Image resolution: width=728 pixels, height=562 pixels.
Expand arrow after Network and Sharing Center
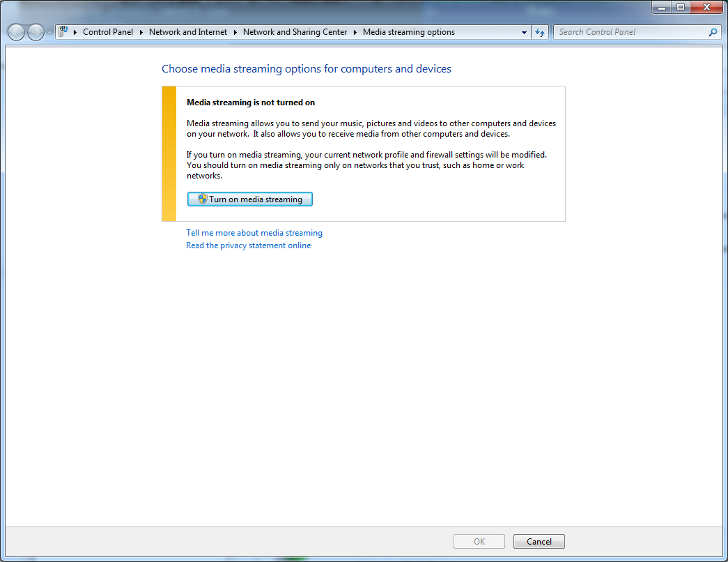click(355, 32)
